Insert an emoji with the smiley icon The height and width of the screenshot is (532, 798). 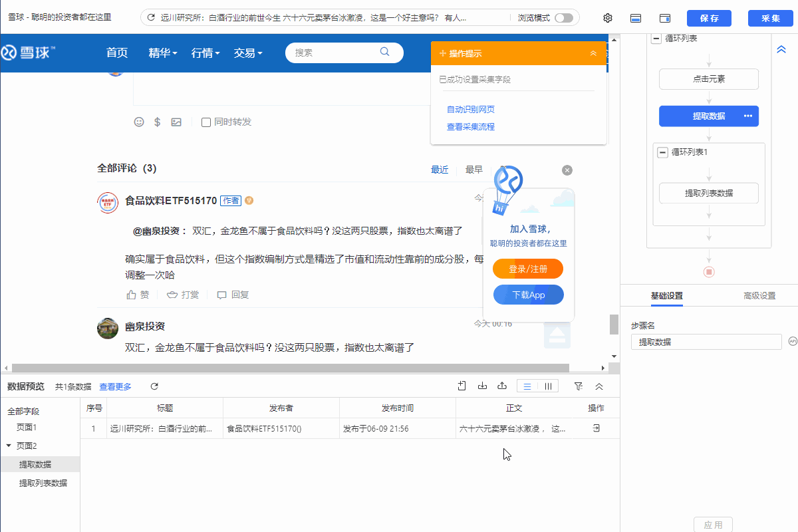(x=139, y=122)
